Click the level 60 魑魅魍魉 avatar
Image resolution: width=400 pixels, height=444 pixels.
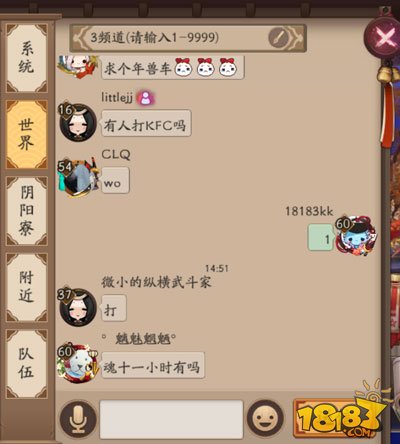point(78,364)
